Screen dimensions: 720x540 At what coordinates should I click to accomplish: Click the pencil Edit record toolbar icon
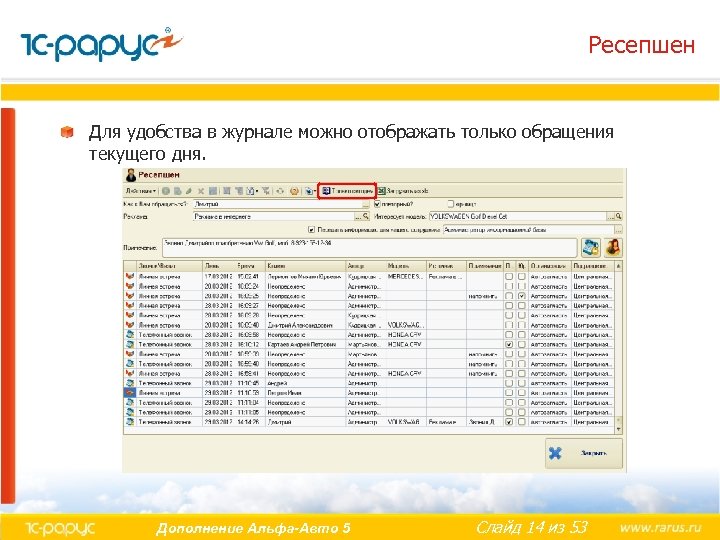pyautogui.click(x=188, y=191)
